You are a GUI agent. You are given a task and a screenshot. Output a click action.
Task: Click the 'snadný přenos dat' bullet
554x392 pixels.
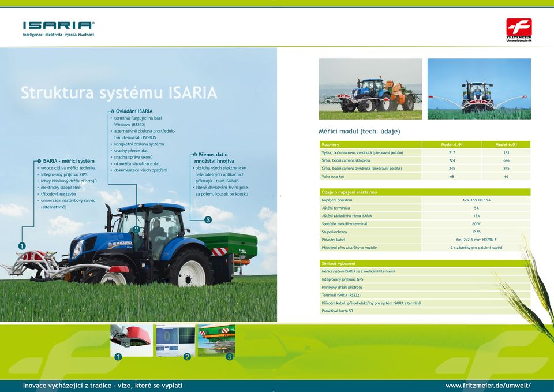(131, 151)
